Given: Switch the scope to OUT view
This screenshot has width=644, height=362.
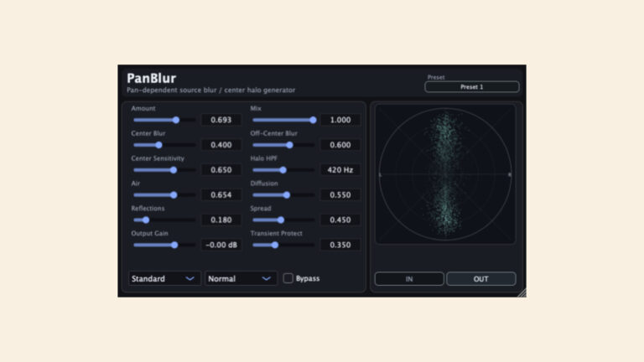Looking at the screenshot, I should 481,279.
